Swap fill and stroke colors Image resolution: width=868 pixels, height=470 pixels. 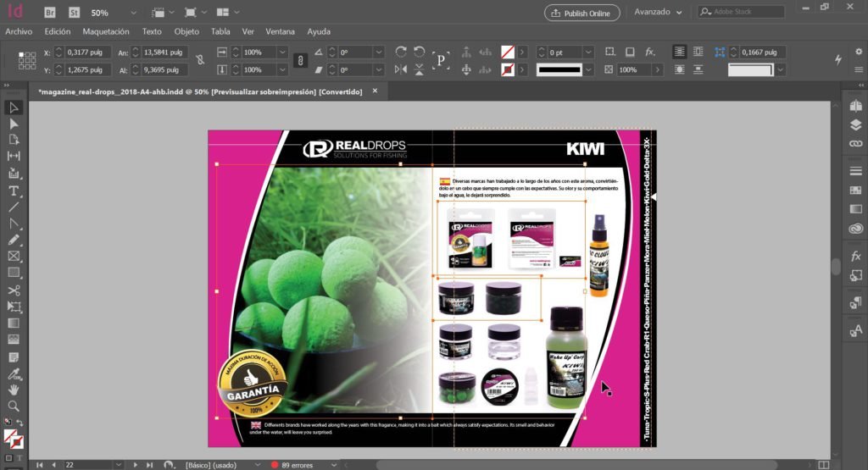19,423
